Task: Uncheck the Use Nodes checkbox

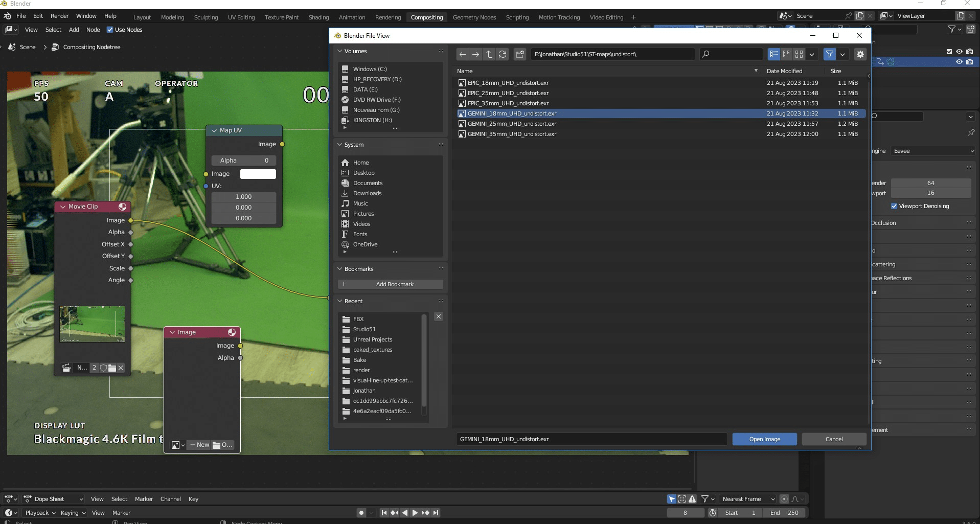Action: coord(110,30)
